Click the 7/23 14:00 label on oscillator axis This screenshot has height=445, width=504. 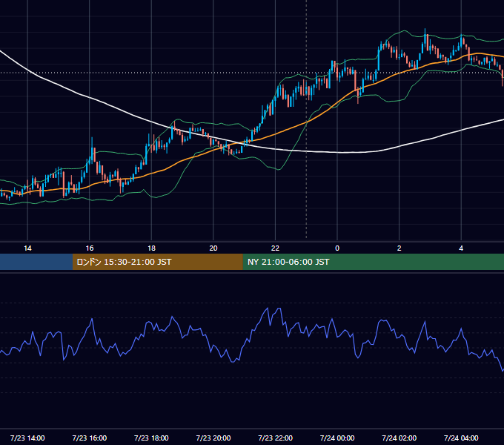(x=27, y=438)
